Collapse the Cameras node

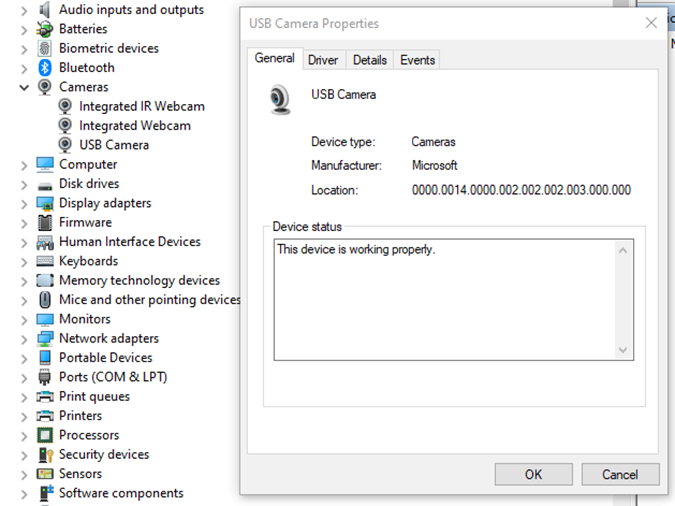[x=24, y=87]
